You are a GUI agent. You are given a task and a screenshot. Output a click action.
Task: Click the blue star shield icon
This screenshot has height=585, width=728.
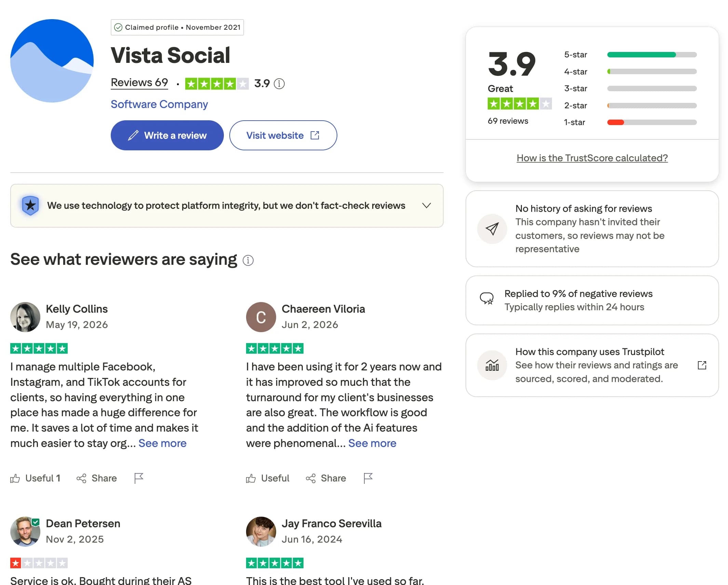point(30,205)
